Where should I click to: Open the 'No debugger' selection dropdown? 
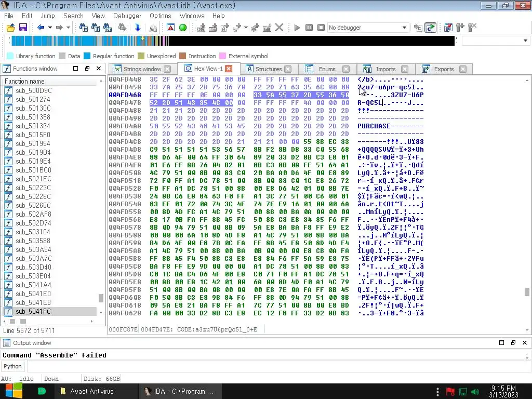coord(368,28)
